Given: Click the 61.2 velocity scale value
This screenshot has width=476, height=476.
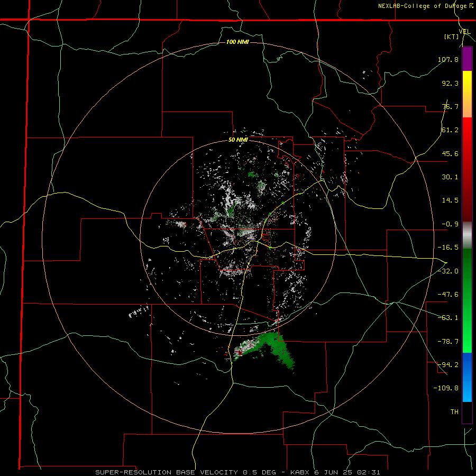Looking at the screenshot, I should pos(450,130).
